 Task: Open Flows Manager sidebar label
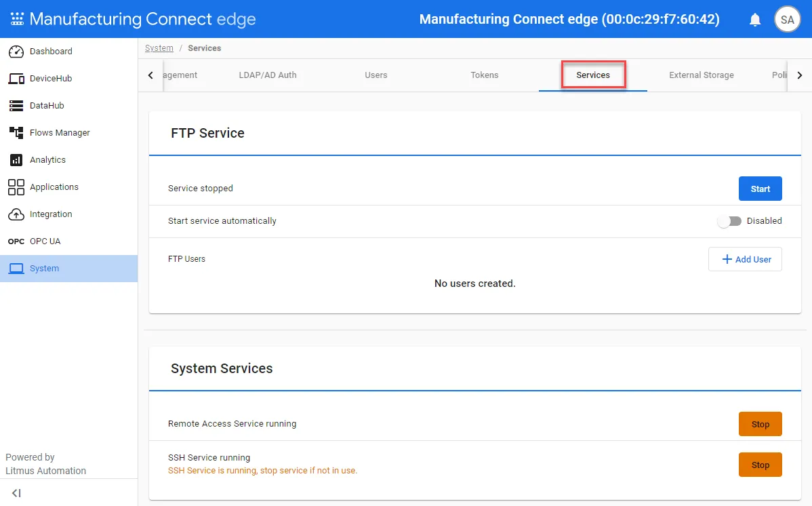60,133
